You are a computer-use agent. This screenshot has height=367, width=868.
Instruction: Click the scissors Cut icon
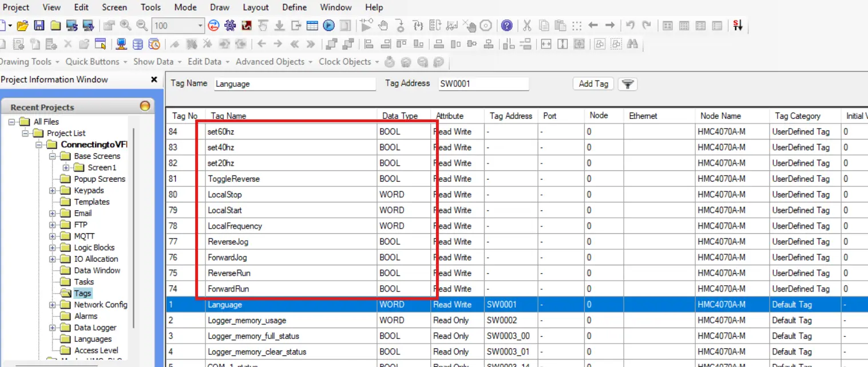click(x=527, y=26)
